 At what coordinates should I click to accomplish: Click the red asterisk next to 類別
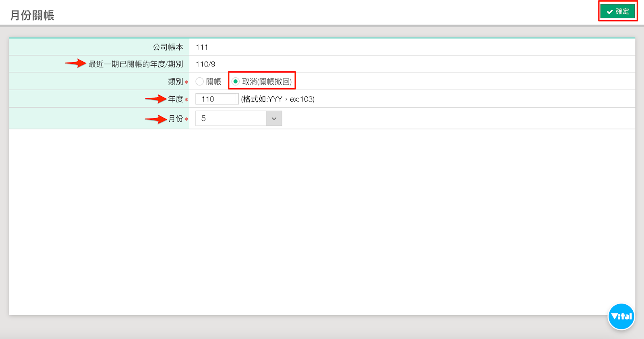[186, 82]
